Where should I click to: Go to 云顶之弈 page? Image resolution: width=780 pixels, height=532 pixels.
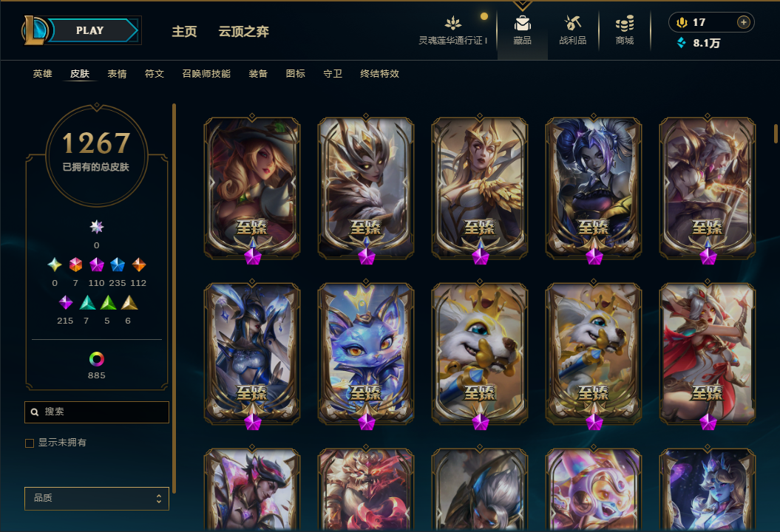point(244,31)
